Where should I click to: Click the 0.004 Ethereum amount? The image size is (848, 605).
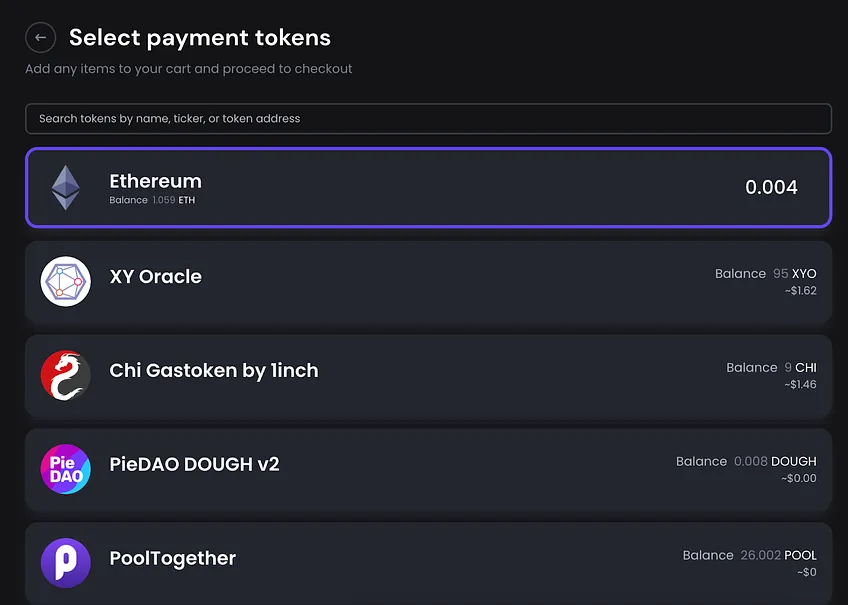(x=771, y=187)
